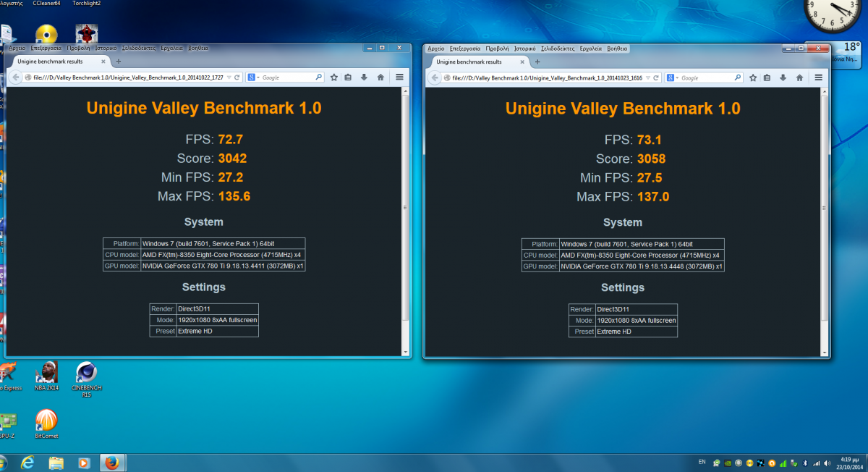Image resolution: width=868 pixels, height=472 pixels.
Task: Open the Σελιδοδείκτες menu in the right window
Action: pos(558,49)
